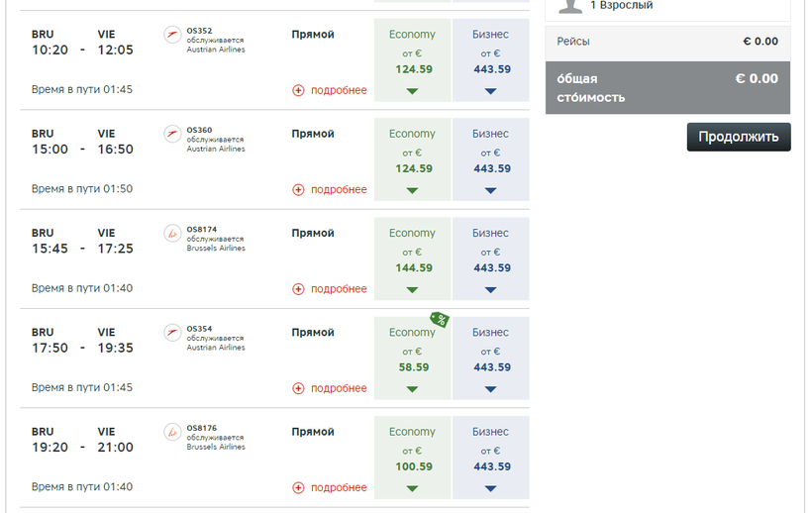The height and width of the screenshot is (513, 812).
Task: Open подробнее link for flight OS360
Action: pyautogui.click(x=339, y=189)
